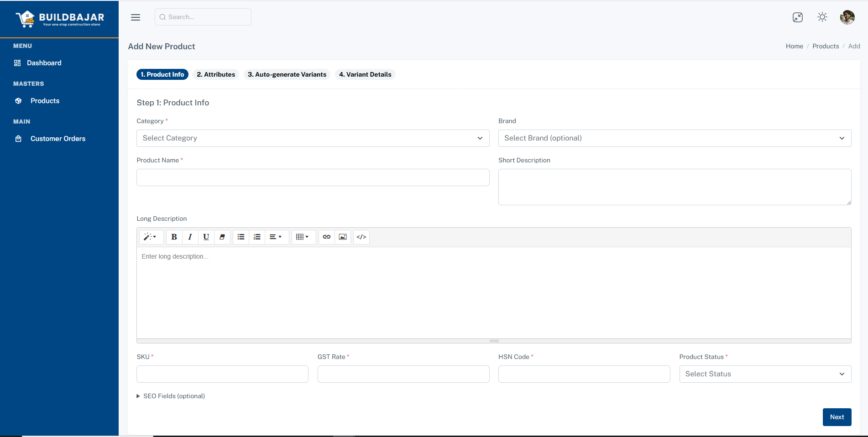
Task: Toggle italic formatting in editor toolbar
Action: coord(190,237)
